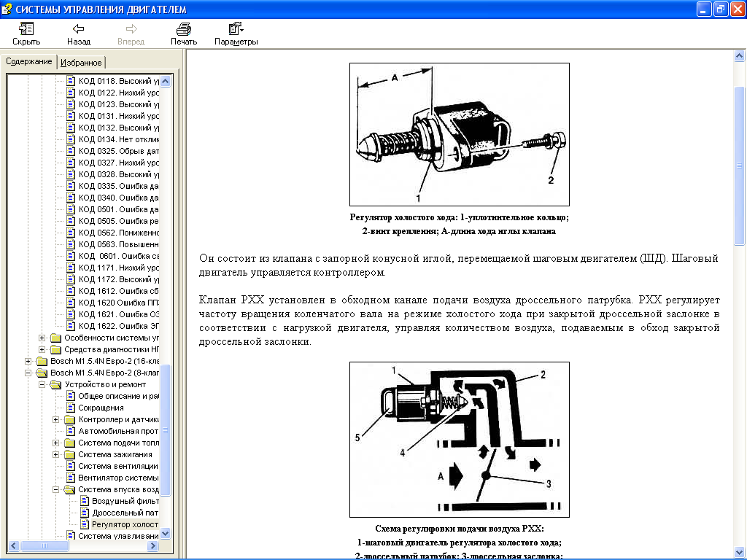Collapse the Устройство и ремонт folder

point(42,384)
